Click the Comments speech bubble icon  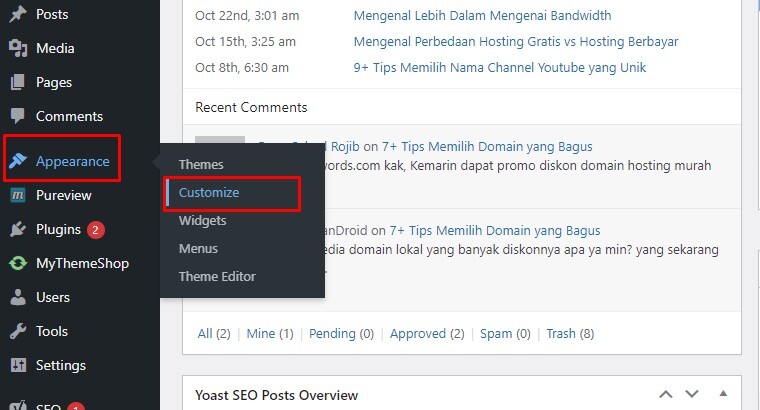[18, 116]
